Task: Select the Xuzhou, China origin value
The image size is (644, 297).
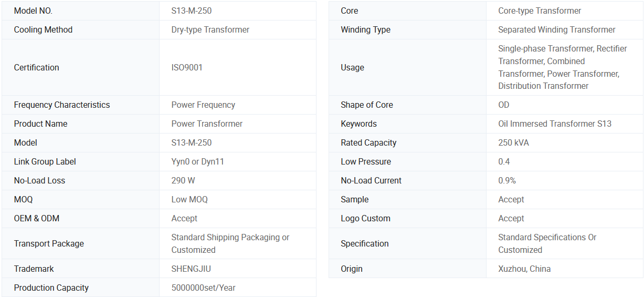Action: pyautogui.click(x=524, y=269)
